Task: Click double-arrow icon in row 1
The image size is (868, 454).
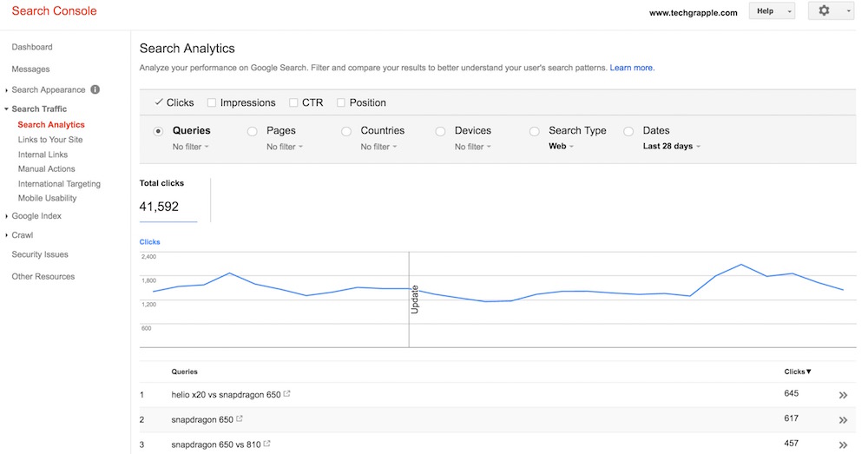Action: point(842,395)
